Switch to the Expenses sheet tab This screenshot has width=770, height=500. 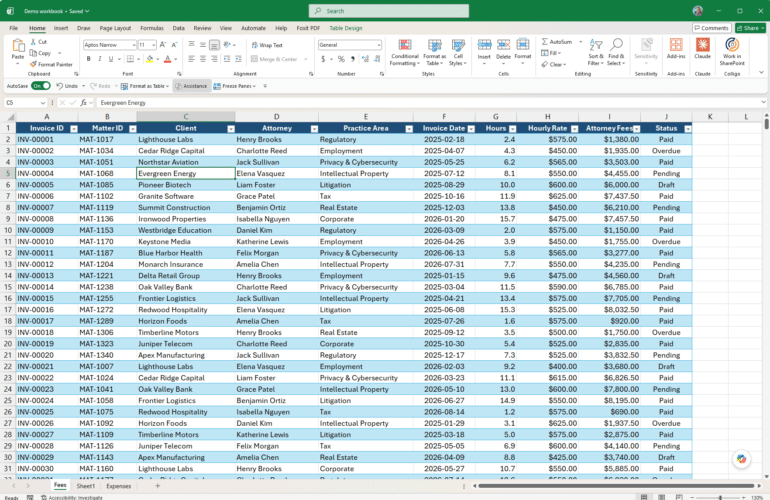pyautogui.click(x=119, y=486)
